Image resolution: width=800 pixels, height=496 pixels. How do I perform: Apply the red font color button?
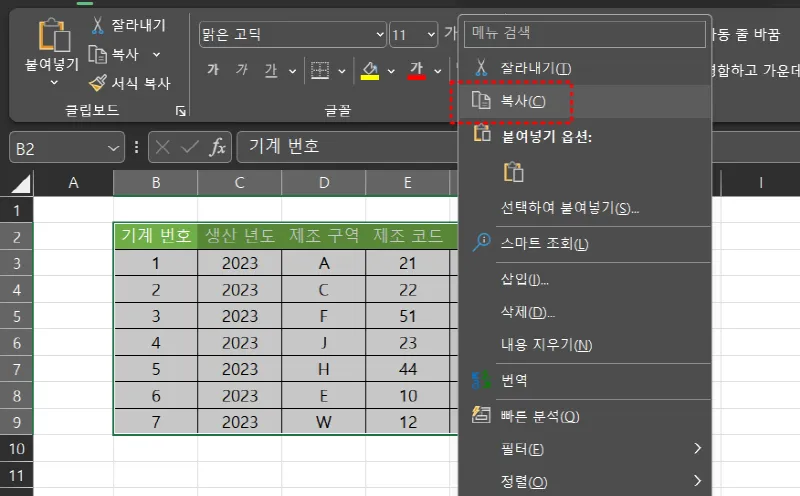(416, 70)
